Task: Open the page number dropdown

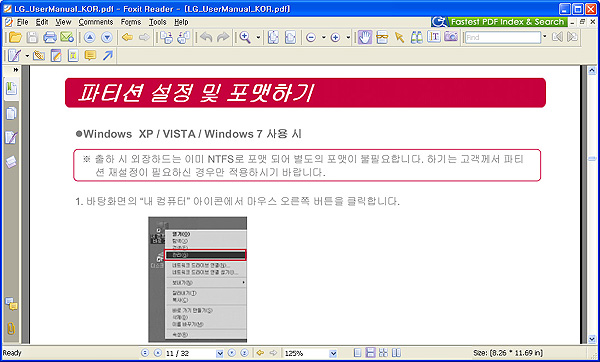Action: (220, 353)
